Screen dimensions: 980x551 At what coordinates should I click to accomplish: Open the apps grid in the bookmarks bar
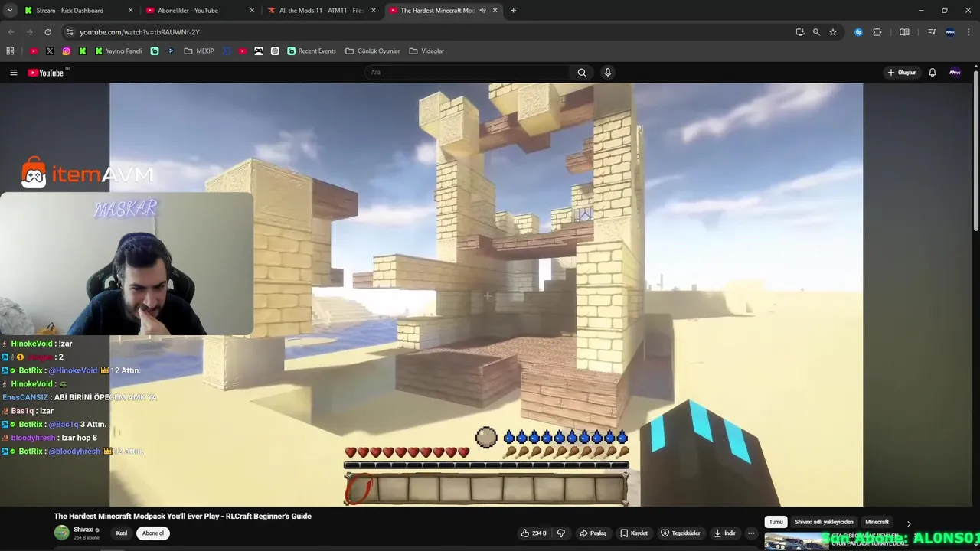point(10,51)
